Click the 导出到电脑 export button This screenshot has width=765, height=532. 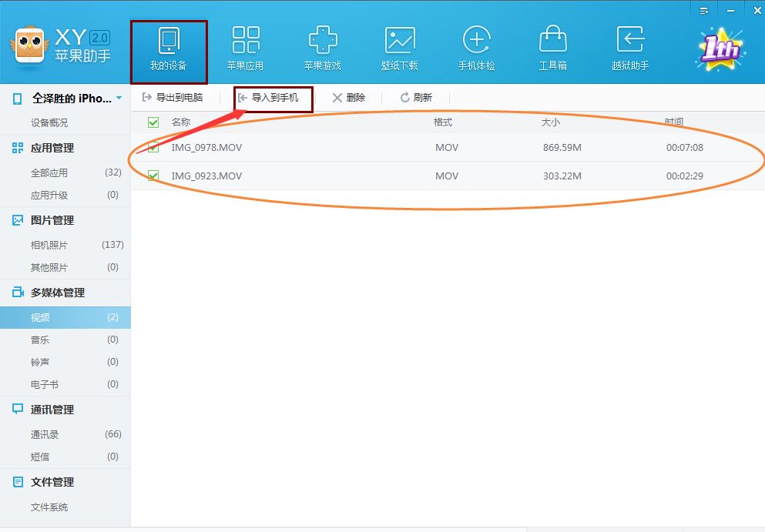coord(175,97)
